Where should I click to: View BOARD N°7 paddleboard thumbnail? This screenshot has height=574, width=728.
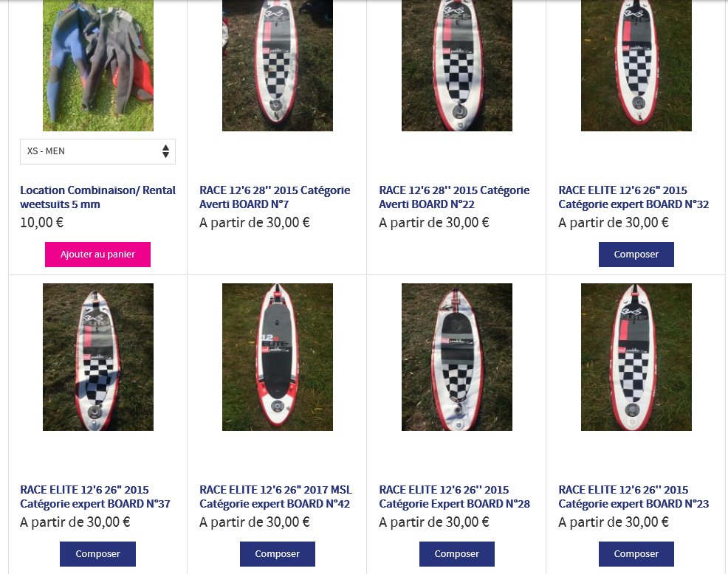pyautogui.click(x=278, y=66)
